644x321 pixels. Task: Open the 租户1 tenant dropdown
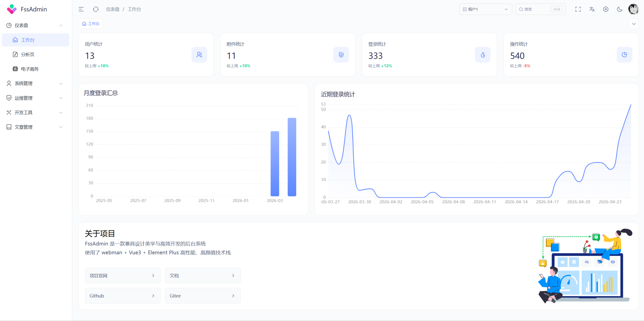click(485, 9)
